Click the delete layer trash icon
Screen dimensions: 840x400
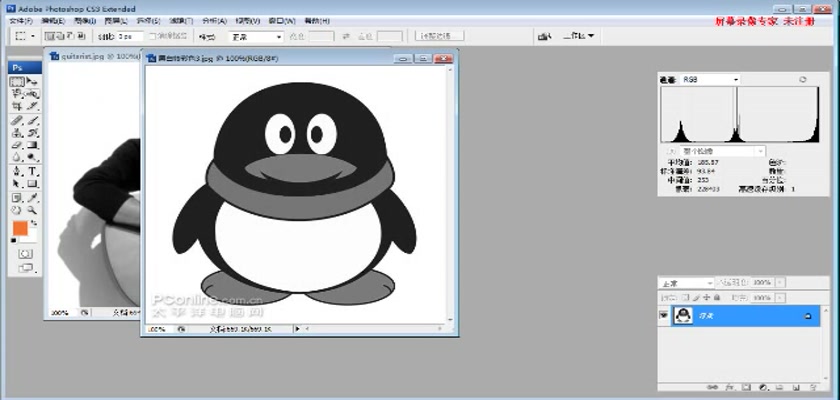point(813,387)
